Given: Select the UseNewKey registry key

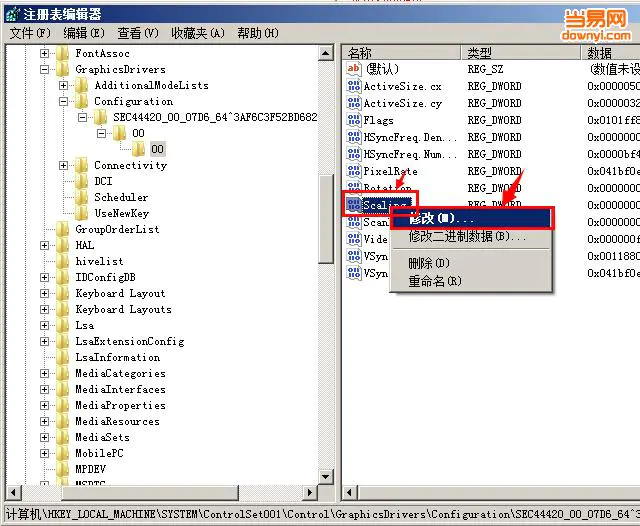Looking at the screenshot, I should 120,213.
